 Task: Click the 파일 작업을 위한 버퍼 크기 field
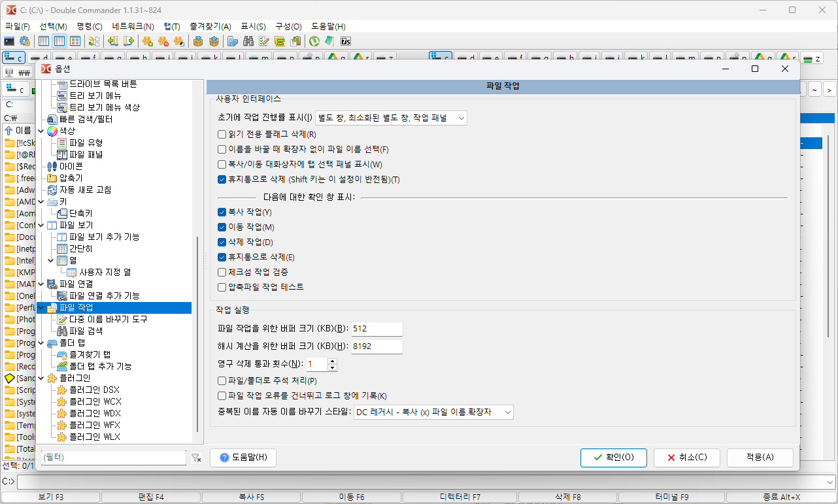(x=377, y=329)
